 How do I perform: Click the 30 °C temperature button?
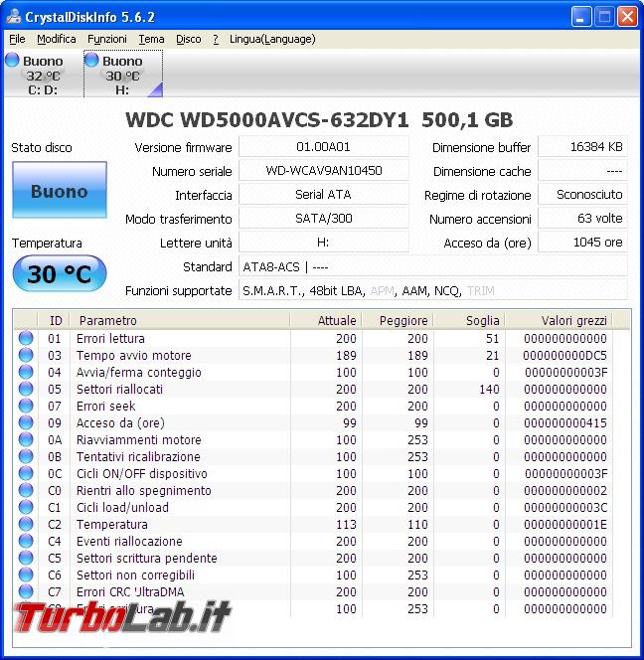[60, 273]
